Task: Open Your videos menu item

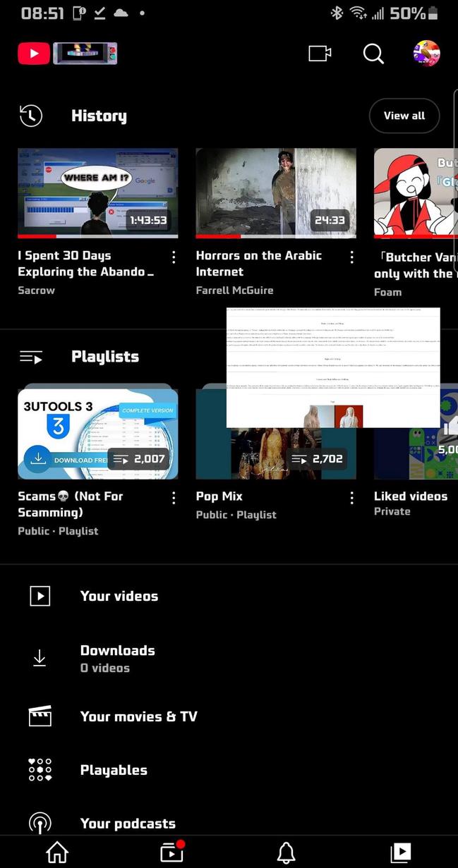Action: [x=119, y=596]
